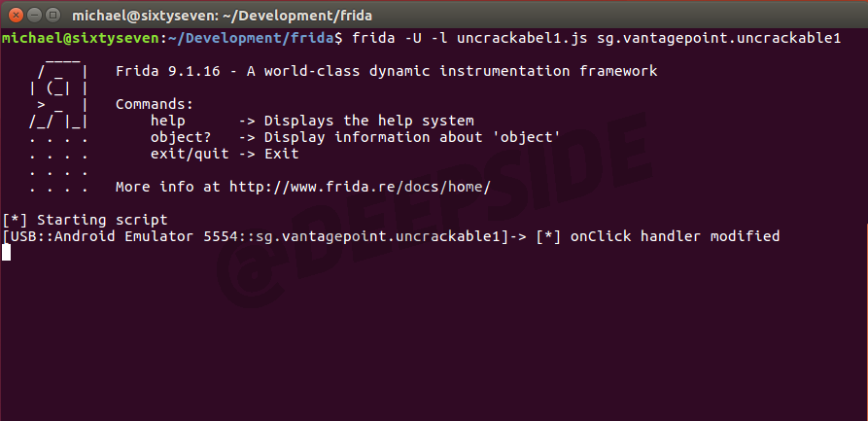Image resolution: width=868 pixels, height=421 pixels.
Task: Click the 'Commands:' heading
Action: pos(155,104)
